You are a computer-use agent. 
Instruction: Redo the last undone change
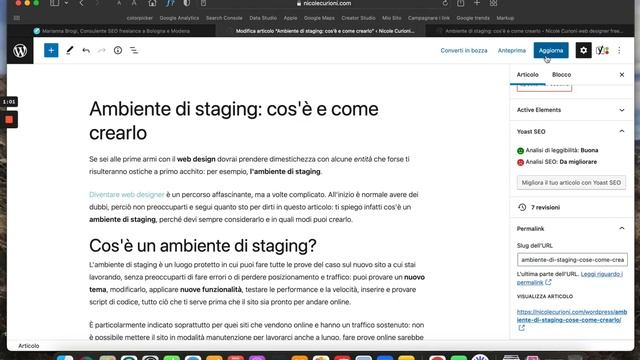pyautogui.click(x=102, y=51)
